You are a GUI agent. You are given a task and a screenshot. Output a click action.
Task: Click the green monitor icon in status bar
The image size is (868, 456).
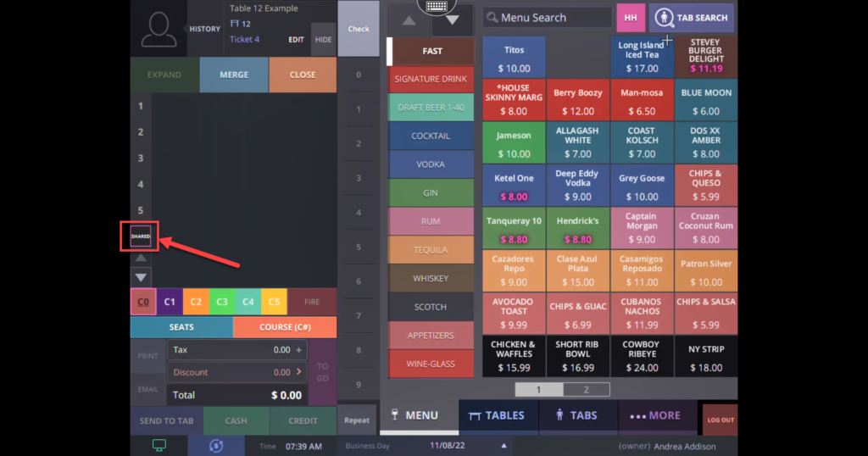point(159,446)
